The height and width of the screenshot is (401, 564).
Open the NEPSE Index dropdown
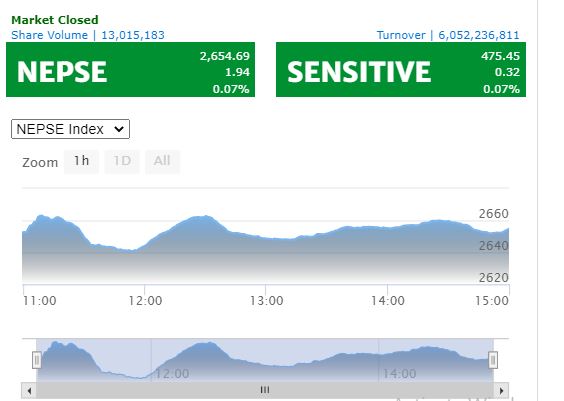click(x=70, y=129)
